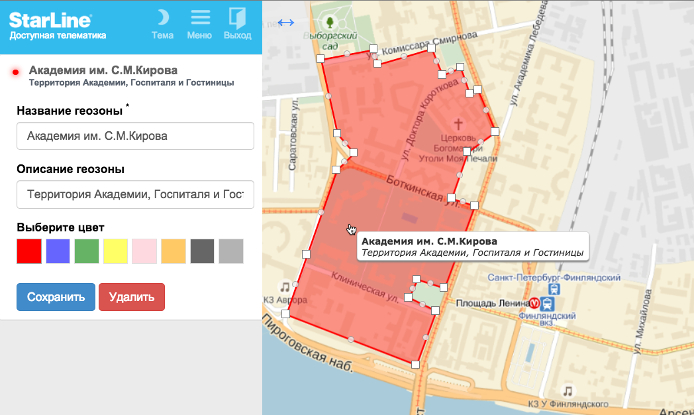The height and width of the screenshot is (415, 694).
Task: Click the blue double-arrow panel resize icon
Action: (x=286, y=22)
